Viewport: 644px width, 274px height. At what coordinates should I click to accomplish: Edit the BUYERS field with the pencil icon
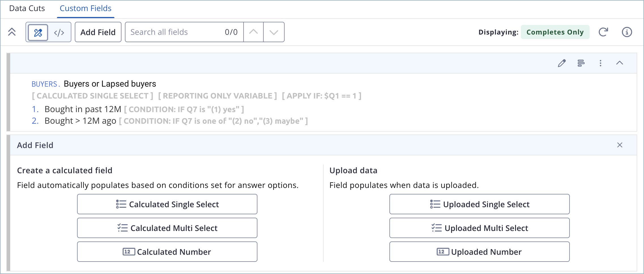pyautogui.click(x=562, y=63)
